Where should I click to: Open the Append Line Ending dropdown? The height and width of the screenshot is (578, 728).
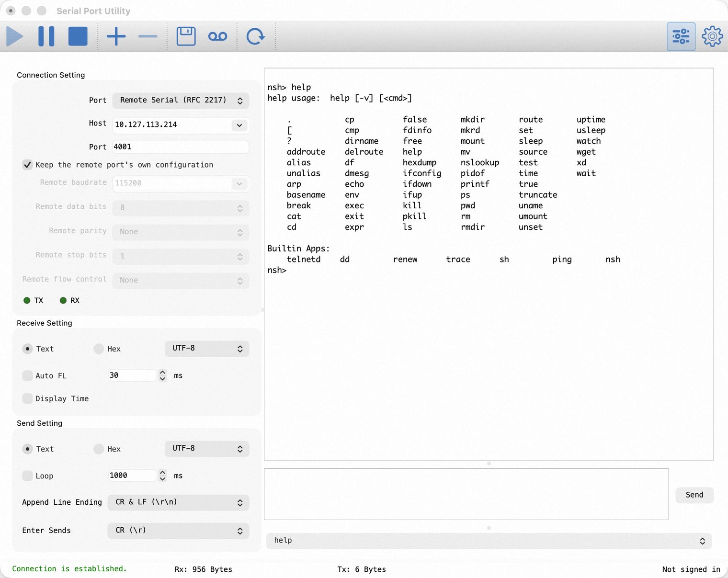179,502
